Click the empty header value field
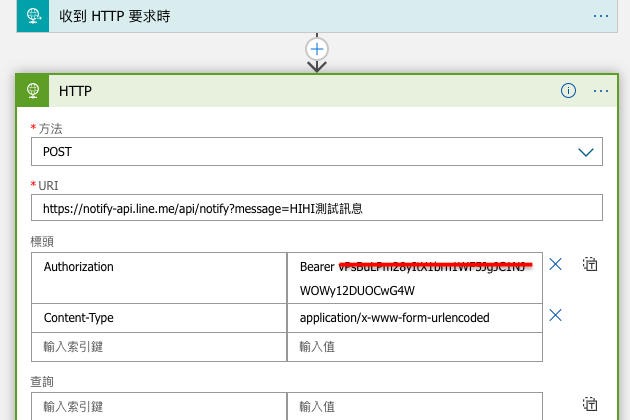 click(x=415, y=347)
